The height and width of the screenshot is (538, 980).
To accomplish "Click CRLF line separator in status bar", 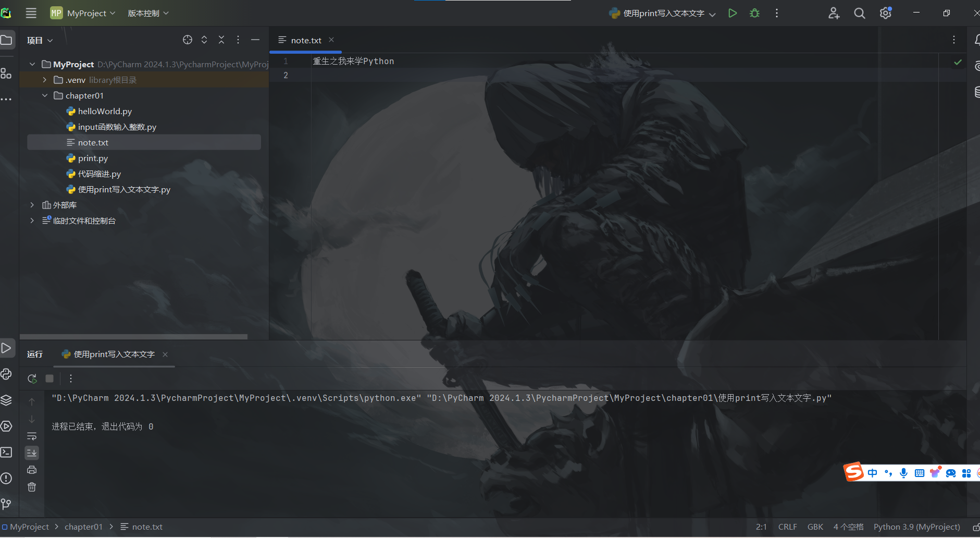I will [787, 527].
